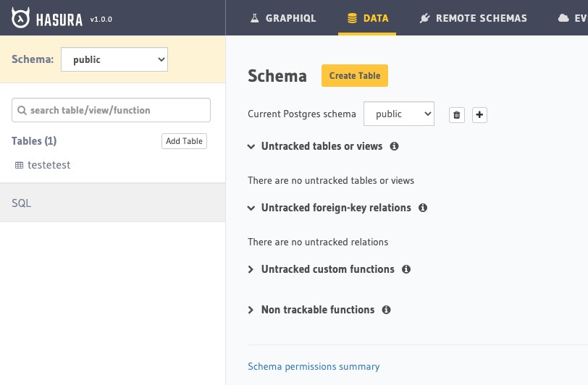Screen dimensions: 588x385
Task: Click the Schema page heading
Action: [277, 76]
